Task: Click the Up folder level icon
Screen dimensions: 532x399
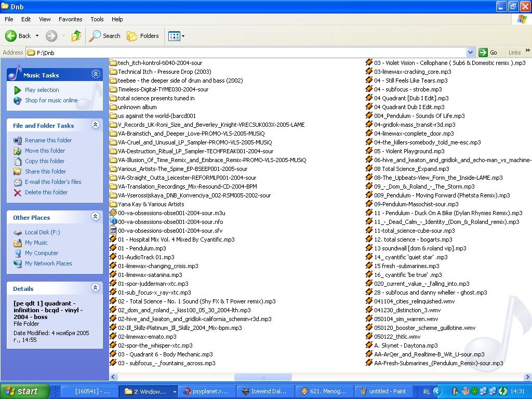Action: click(x=76, y=36)
